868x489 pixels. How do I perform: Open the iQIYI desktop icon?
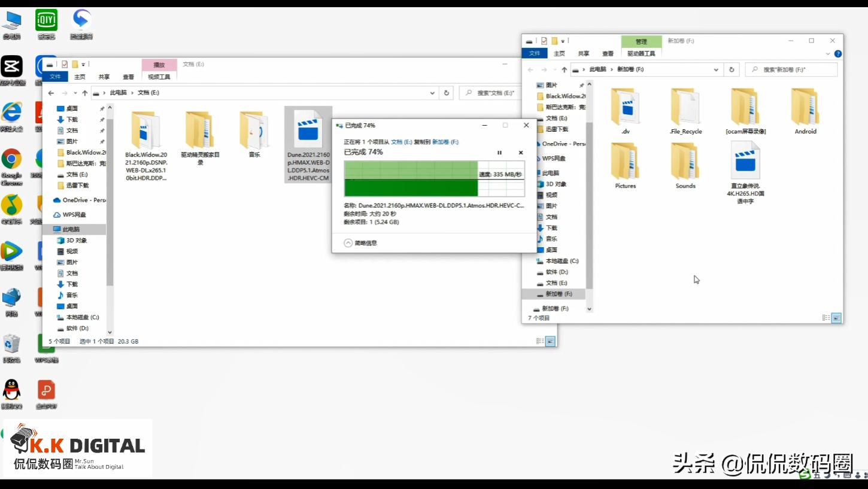coord(46,20)
